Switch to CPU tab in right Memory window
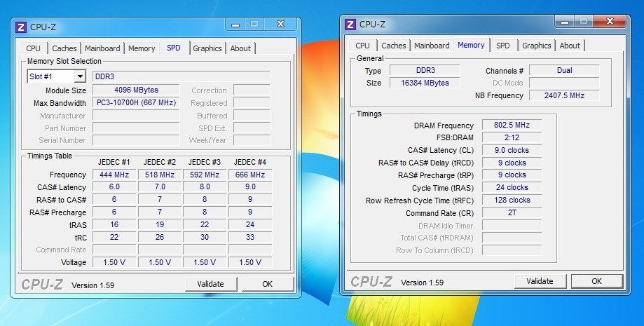 363,46
